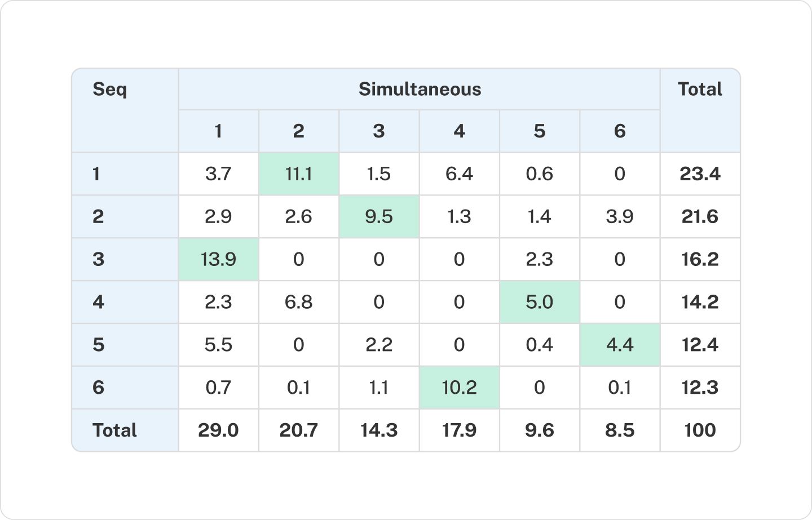This screenshot has height=520, width=812.
Task: Click the Total row label
Action: click(x=114, y=430)
